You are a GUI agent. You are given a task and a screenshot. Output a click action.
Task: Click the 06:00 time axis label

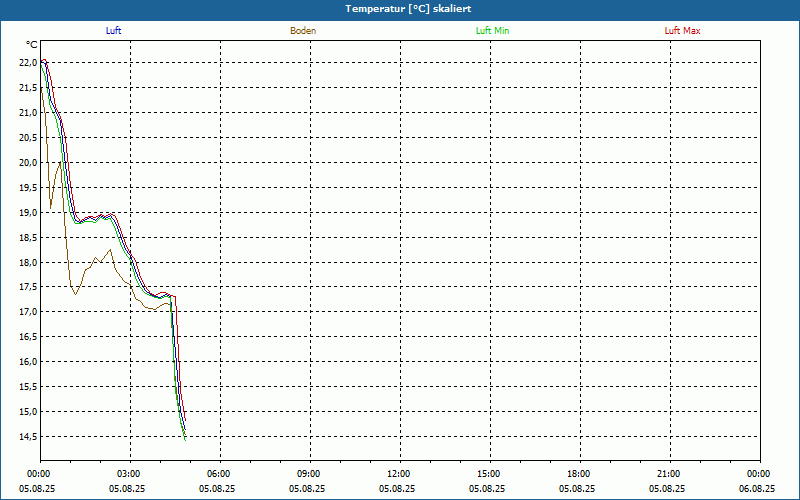217,474
